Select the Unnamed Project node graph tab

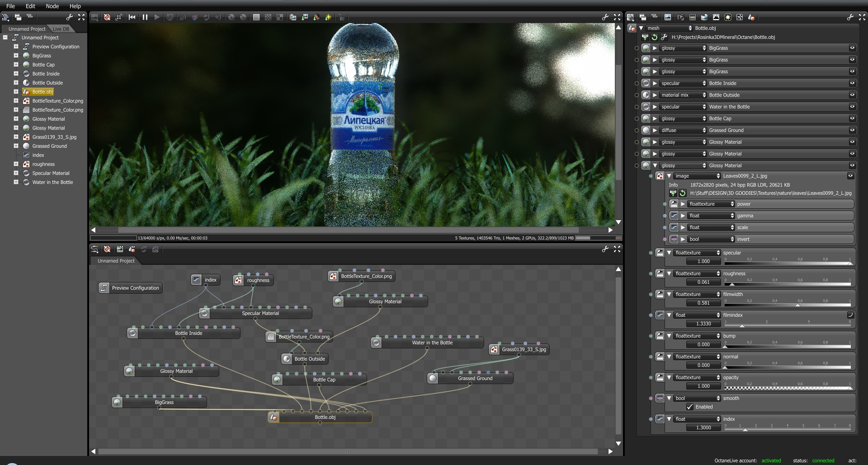116,261
